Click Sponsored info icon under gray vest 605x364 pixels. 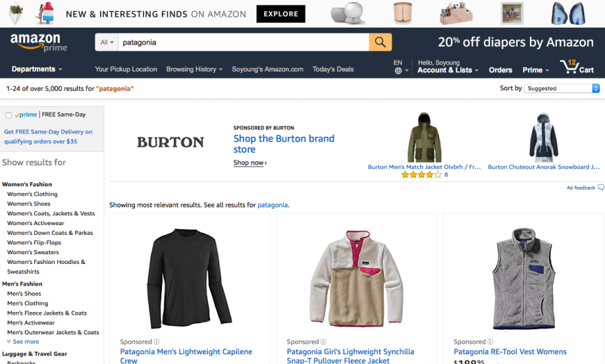pos(490,342)
